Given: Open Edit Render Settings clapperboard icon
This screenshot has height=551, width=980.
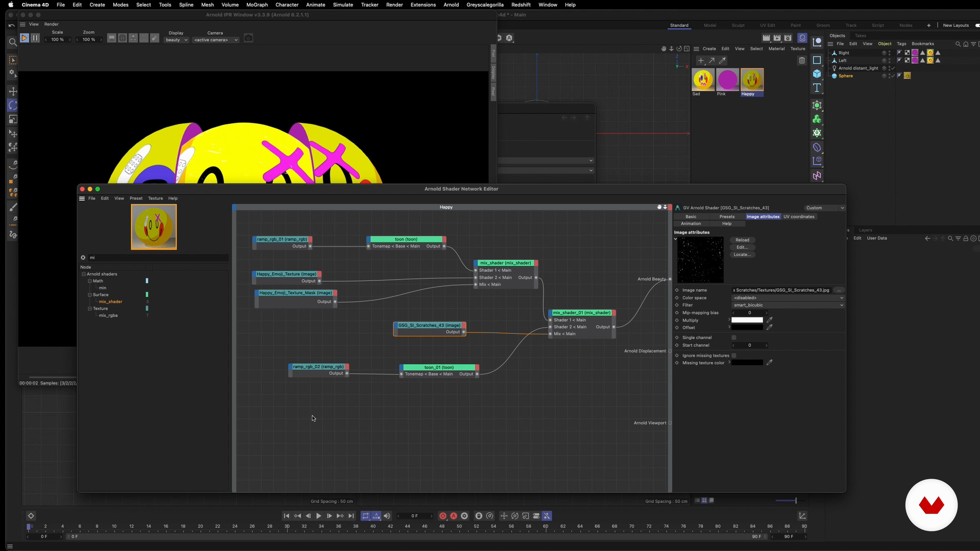Looking at the screenshot, I should (788, 38).
